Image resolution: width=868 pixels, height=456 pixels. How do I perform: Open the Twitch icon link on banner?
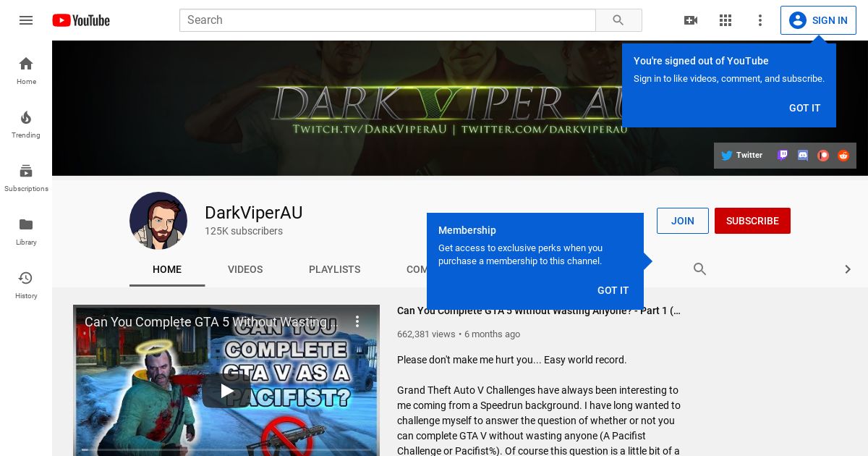point(783,155)
